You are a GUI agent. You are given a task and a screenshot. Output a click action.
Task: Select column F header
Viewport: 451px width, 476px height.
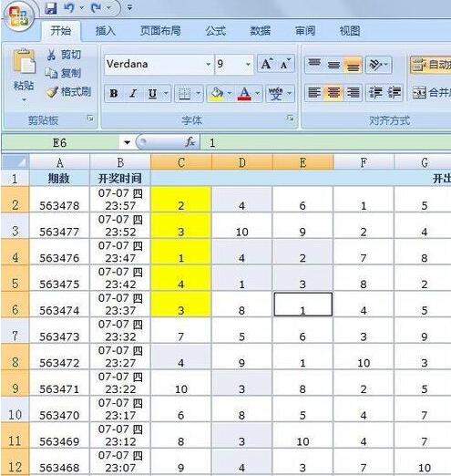(364, 162)
